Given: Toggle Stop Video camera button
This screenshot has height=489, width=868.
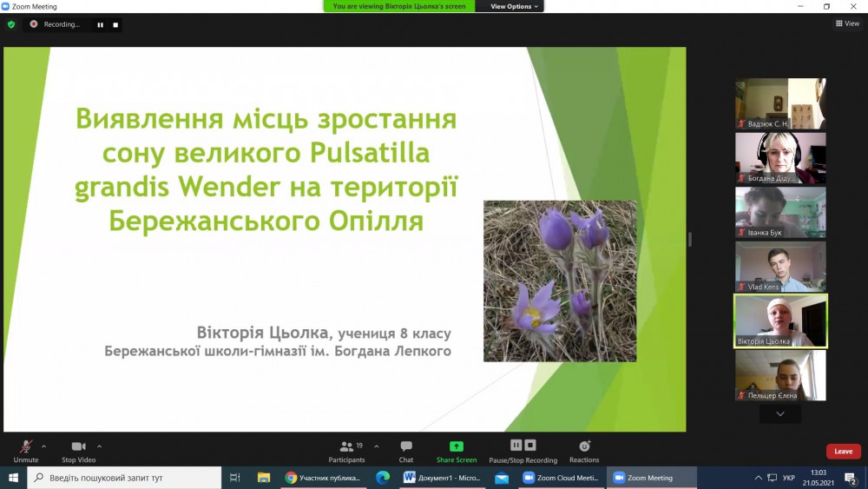Looking at the screenshot, I should tap(78, 447).
